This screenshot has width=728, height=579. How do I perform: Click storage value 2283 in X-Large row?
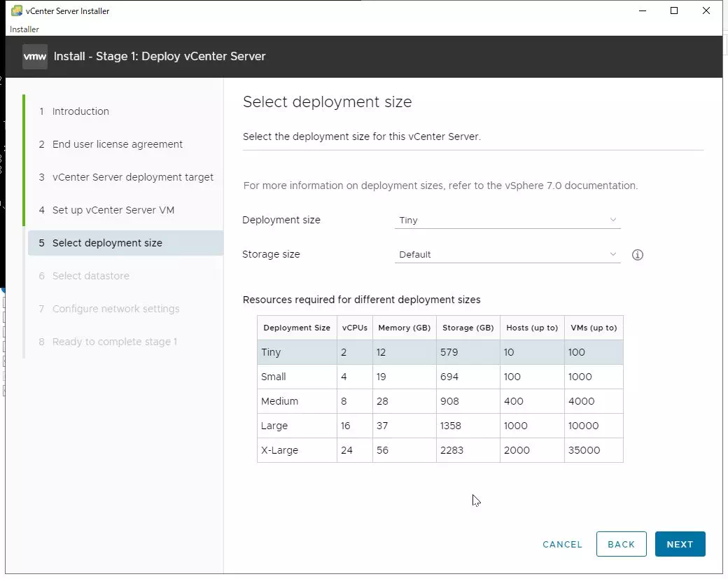click(x=451, y=450)
